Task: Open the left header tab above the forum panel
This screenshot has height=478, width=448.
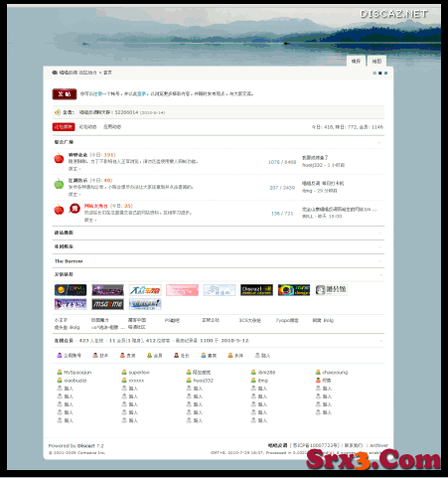Action: point(356,61)
